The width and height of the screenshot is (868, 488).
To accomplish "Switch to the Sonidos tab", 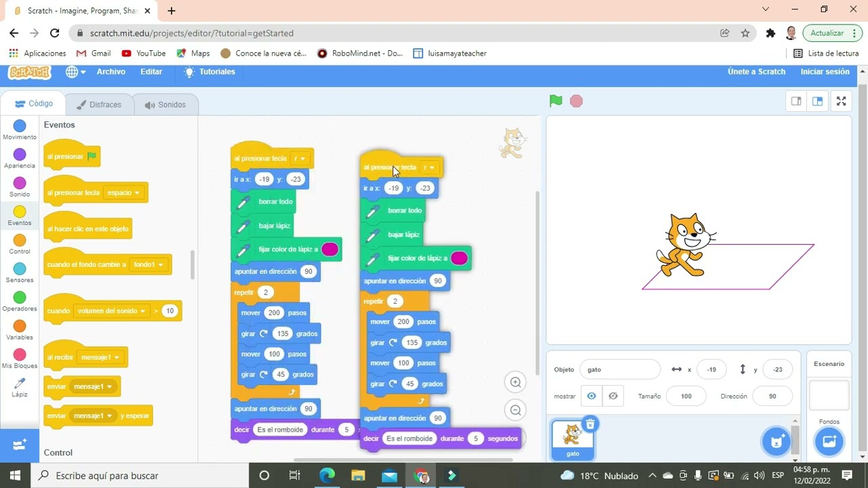I will pyautogui.click(x=165, y=105).
